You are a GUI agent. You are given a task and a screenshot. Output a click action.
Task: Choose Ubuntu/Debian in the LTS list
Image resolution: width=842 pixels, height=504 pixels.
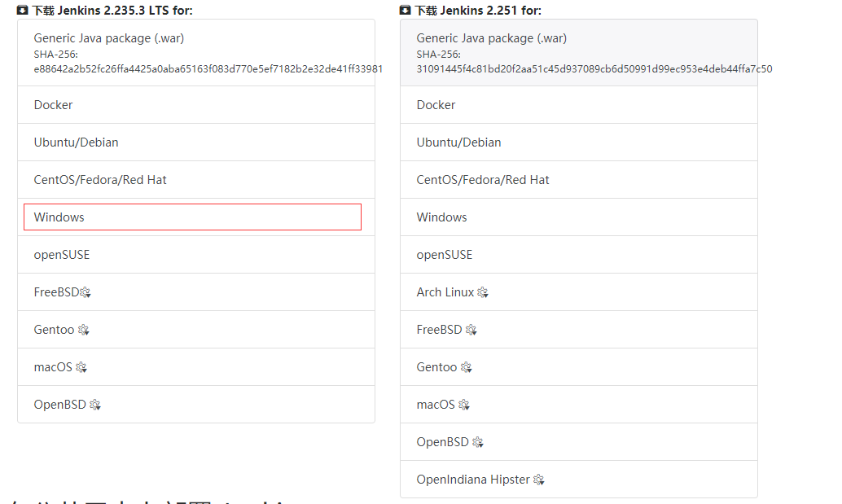196,142
